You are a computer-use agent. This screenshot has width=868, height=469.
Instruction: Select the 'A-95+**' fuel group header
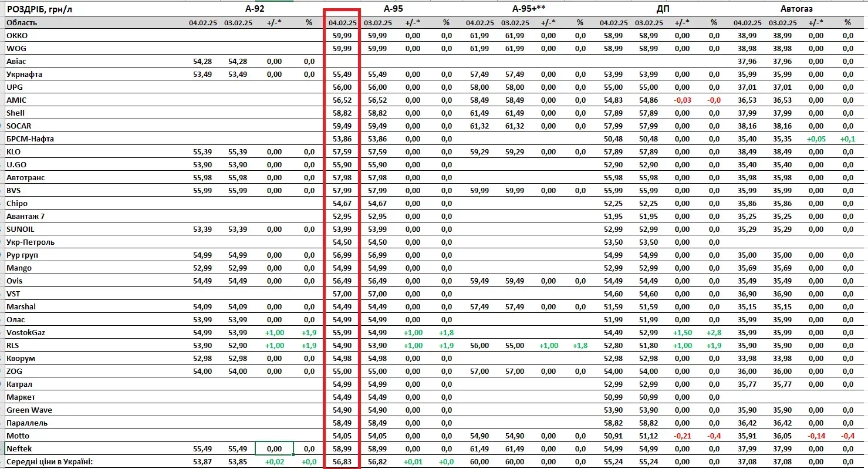click(529, 9)
